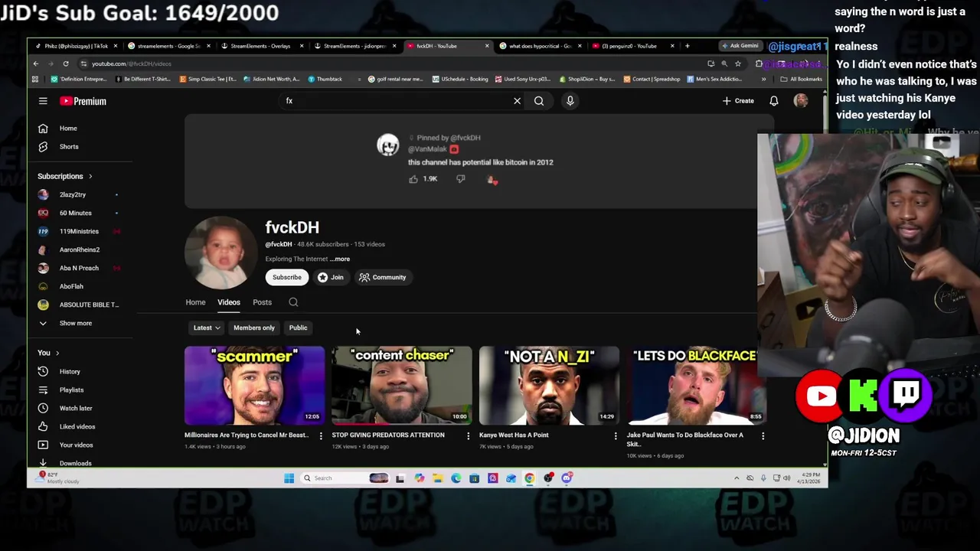Open All Bookmarks folder
This screenshot has width=980, height=551.
pyautogui.click(x=802, y=79)
